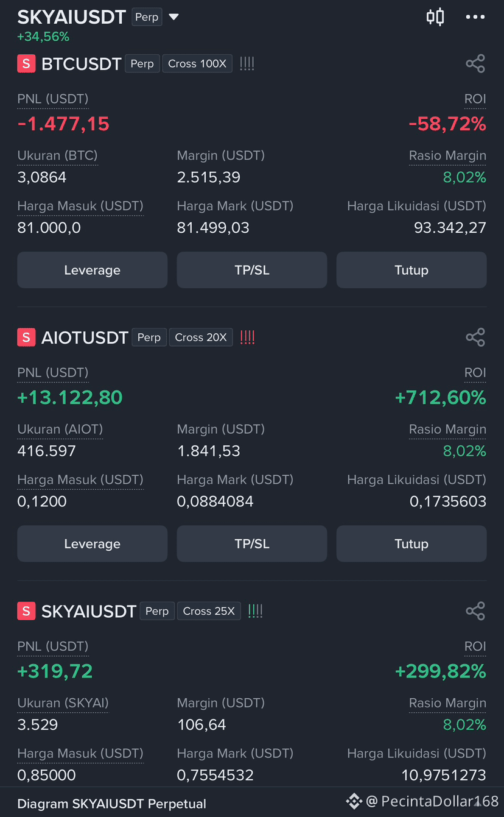504x817 pixels.
Task: Share the BTCUSDT position
Action: [x=475, y=63]
